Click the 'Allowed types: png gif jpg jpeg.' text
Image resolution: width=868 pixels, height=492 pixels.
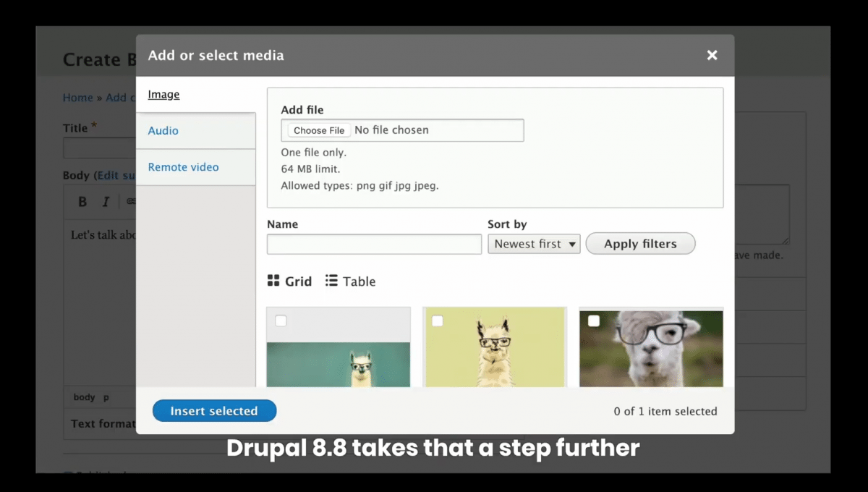359,185
